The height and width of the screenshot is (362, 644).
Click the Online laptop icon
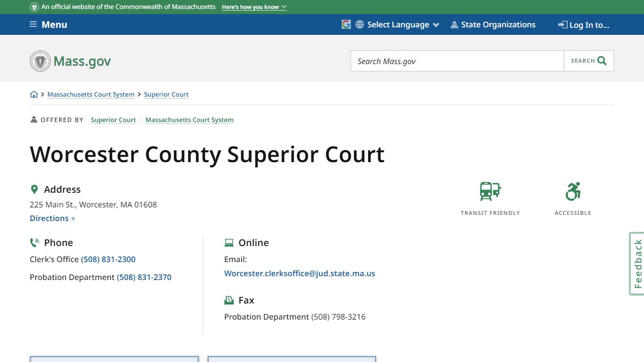(x=229, y=243)
